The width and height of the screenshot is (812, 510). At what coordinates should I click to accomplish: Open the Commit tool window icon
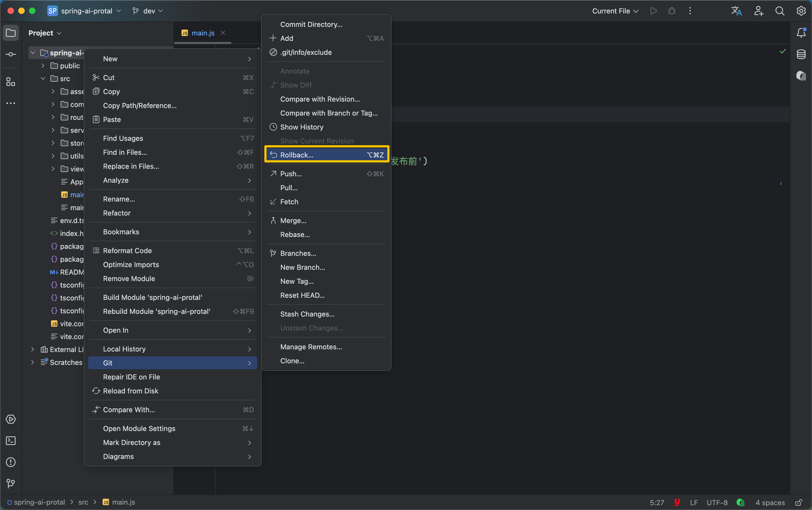pos(11,54)
